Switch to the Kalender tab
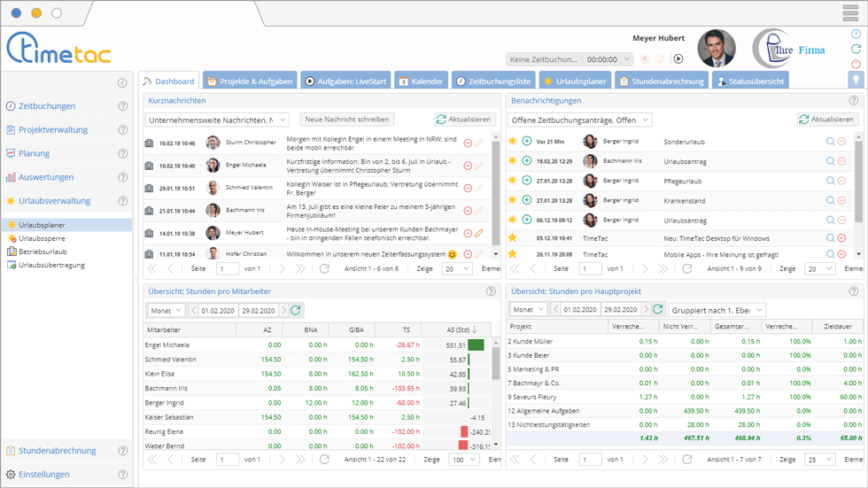The image size is (868, 488). [421, 81]
